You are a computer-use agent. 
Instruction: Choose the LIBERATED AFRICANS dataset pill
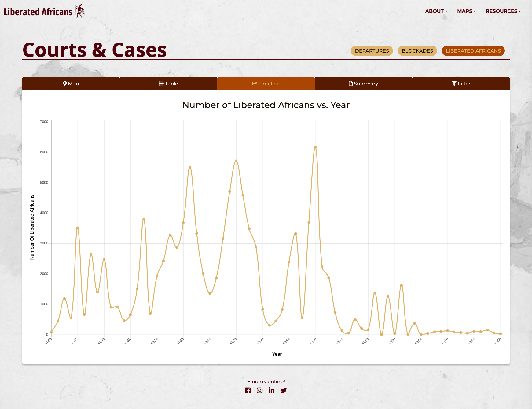coord(473,51)
